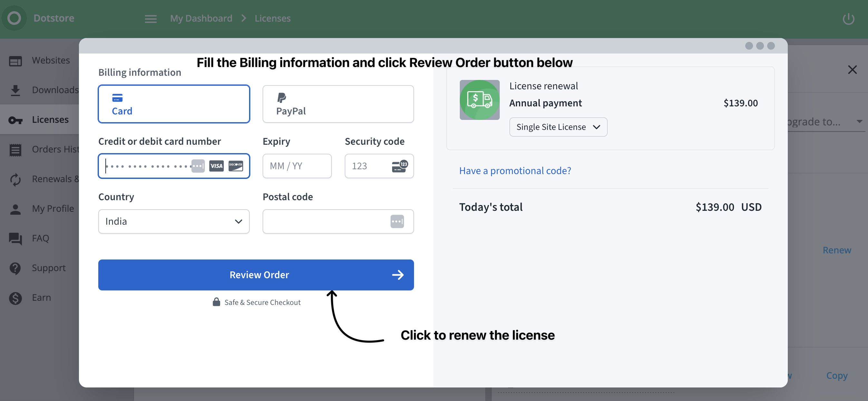Click the Discover card logo

tap(236, 166)
